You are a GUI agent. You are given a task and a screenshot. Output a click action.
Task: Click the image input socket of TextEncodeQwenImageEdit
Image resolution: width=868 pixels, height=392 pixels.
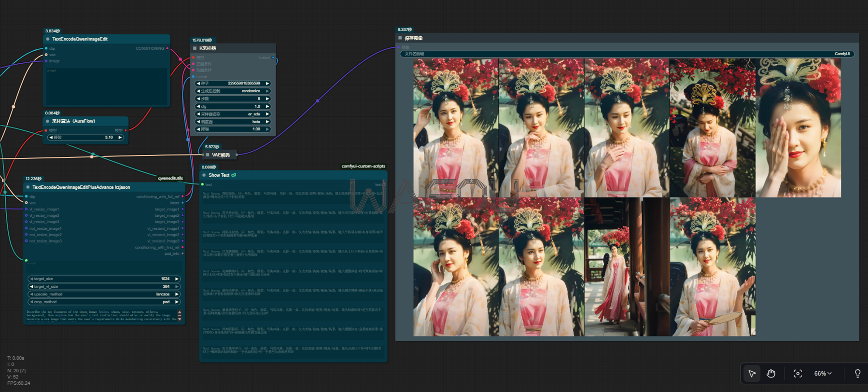tap(46, 61)
